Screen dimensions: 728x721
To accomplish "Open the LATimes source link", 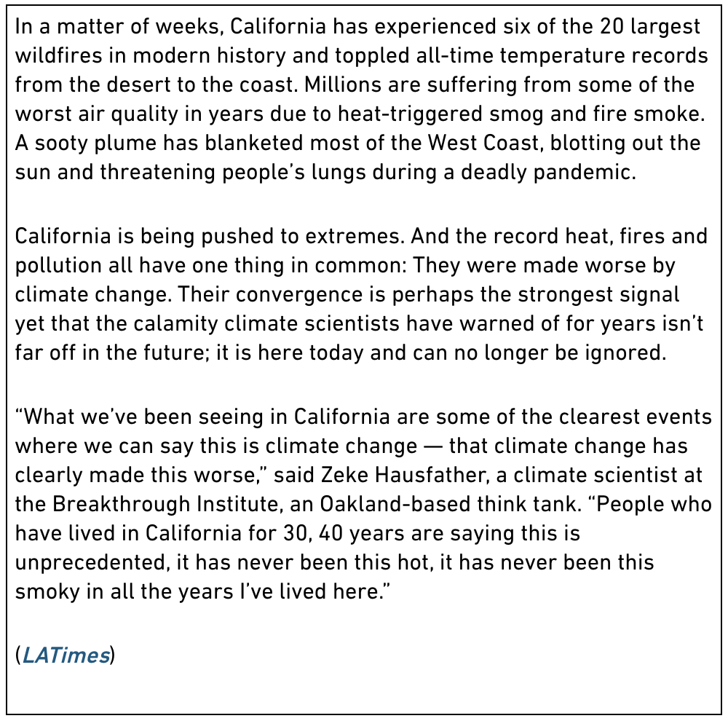I will 66,655.
